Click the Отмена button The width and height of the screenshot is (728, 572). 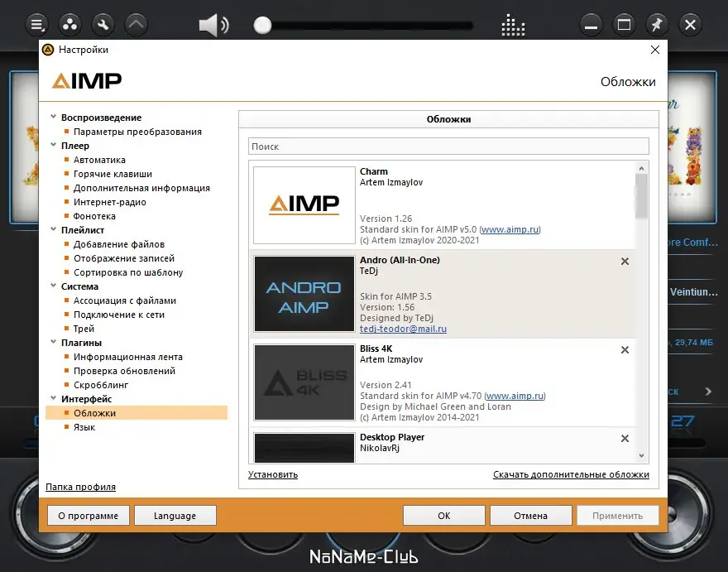tap(530, 516)
